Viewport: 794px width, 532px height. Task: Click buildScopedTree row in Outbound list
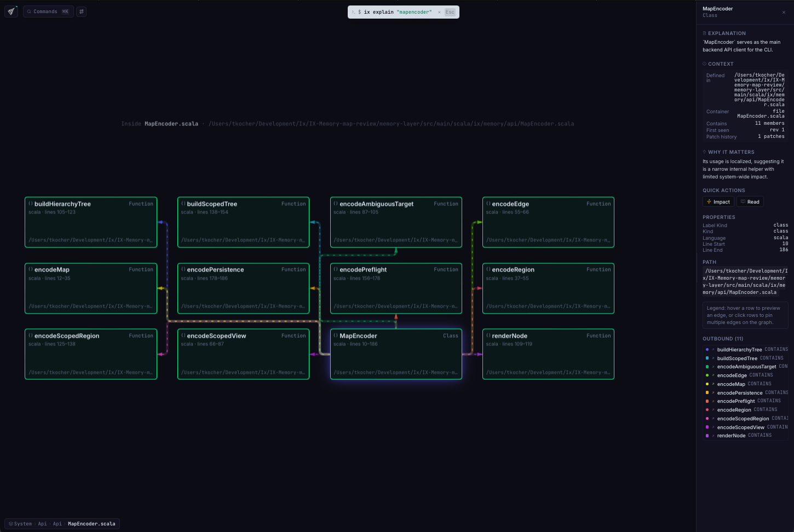click(745, 358)
